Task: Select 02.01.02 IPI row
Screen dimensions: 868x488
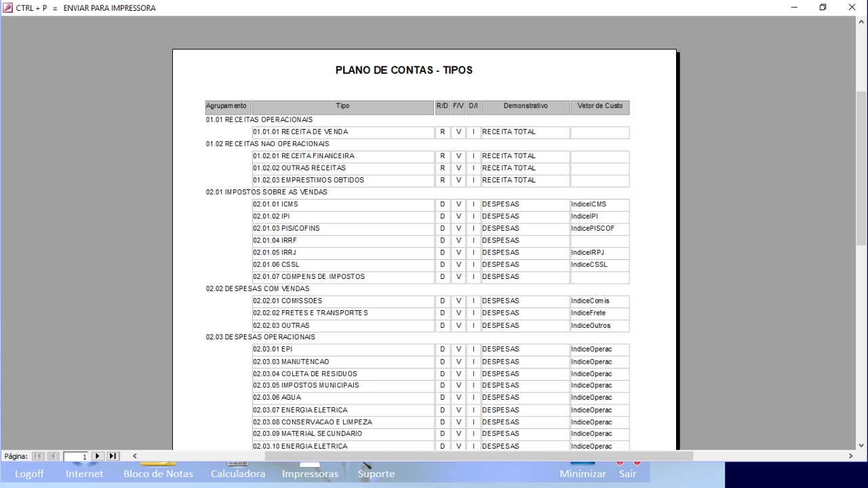Action: pyautogui.click(x=441, y=217)
